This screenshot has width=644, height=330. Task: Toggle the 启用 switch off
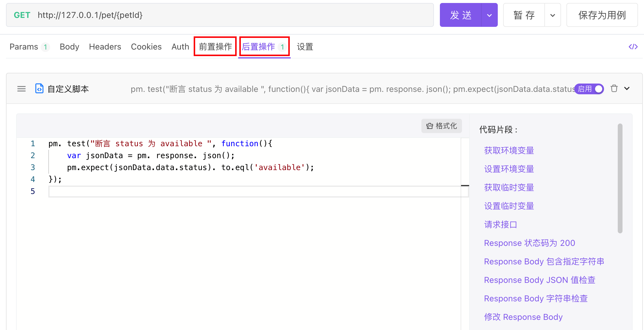click(589, 89)
